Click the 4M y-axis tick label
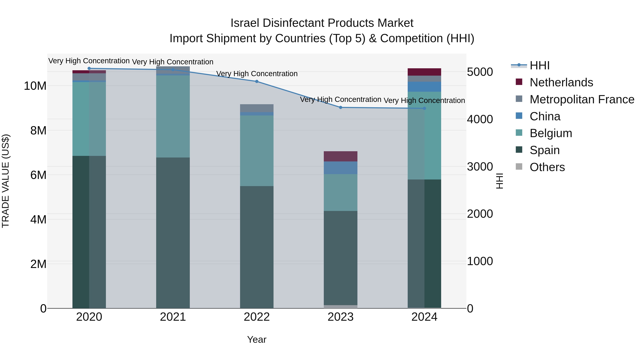This screenshot has width=644, height=362. pos(38,220)
